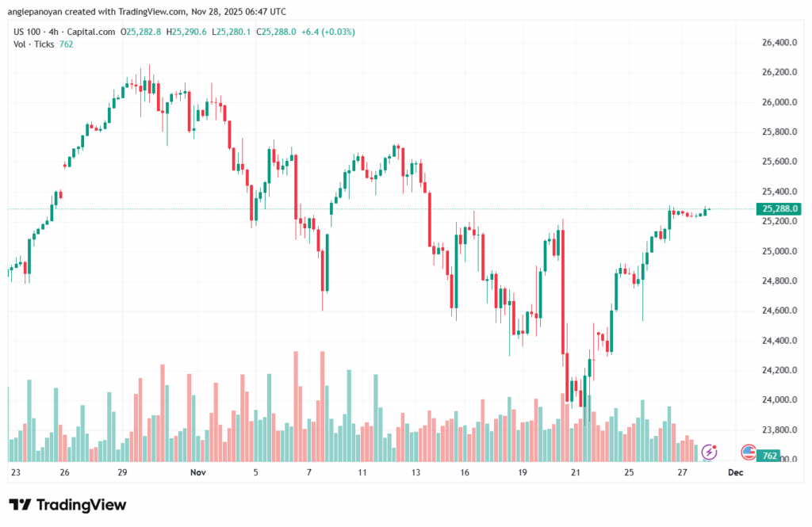Click the 26,400.0 price axis label

779,43
